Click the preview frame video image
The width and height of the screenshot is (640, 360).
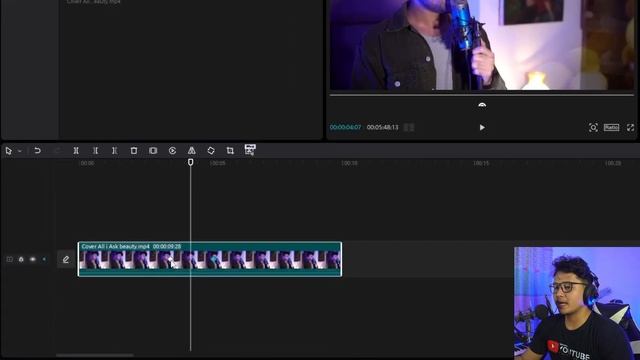click(482, 45)
